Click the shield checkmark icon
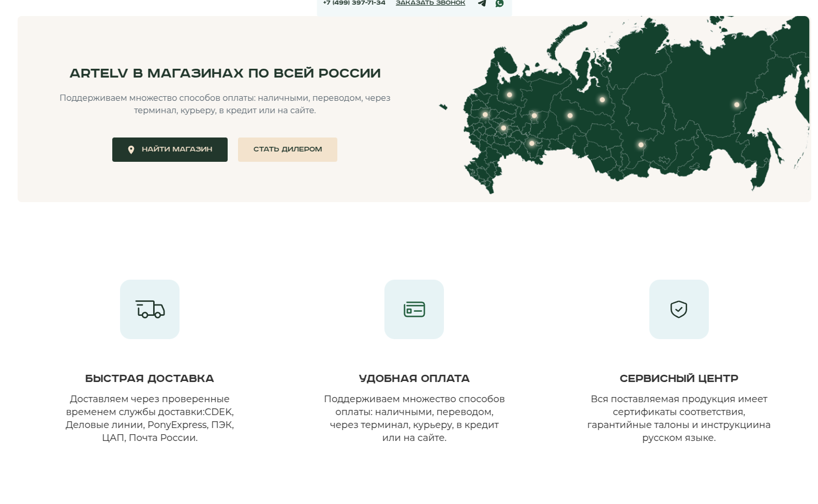Screen dimensions: 818x504 point(679,309)
